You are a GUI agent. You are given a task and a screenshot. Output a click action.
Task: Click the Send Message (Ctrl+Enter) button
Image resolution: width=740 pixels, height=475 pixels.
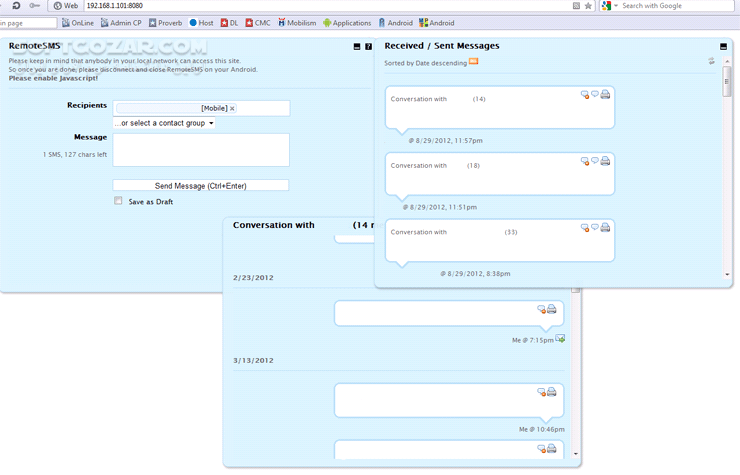[x=200, y=185]
